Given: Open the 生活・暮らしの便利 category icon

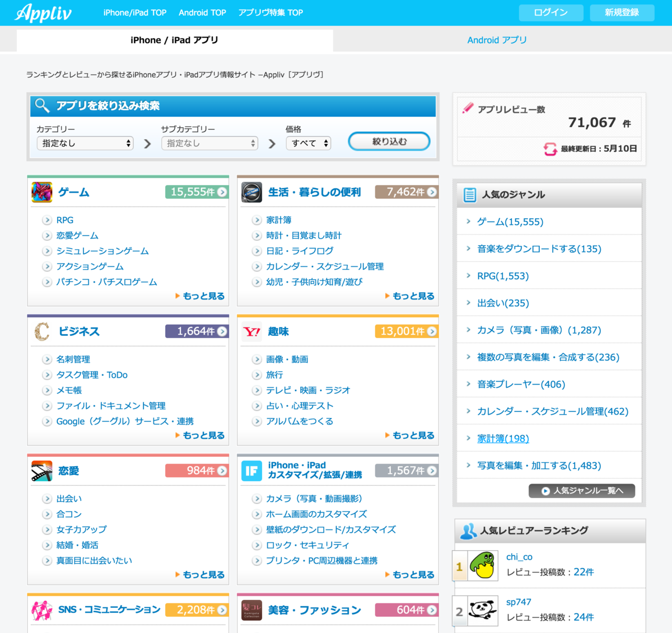Looking at the screenshot, I should [251, 192].
